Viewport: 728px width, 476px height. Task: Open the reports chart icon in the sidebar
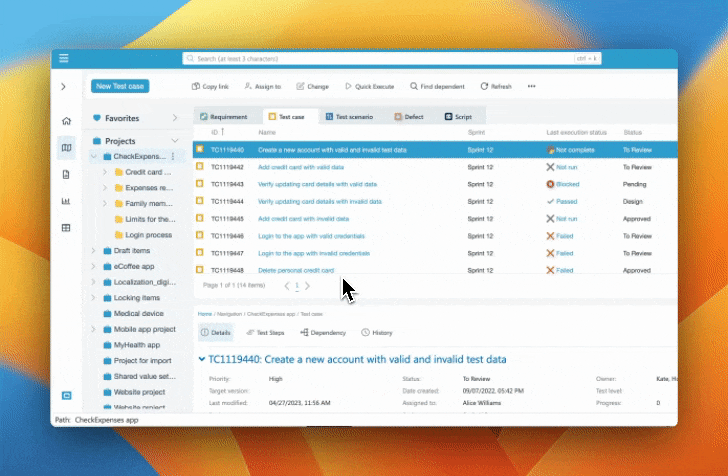click(x=66, y=201)
